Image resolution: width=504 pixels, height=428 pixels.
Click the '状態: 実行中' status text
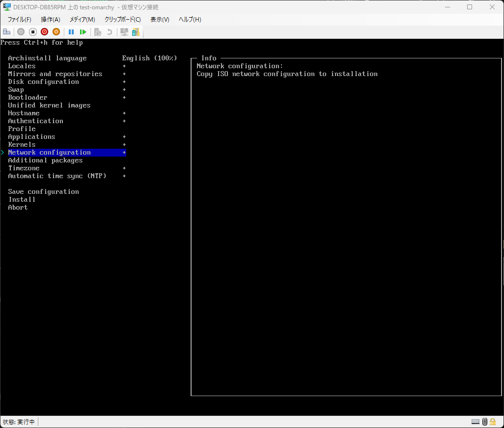coord(19,422)
